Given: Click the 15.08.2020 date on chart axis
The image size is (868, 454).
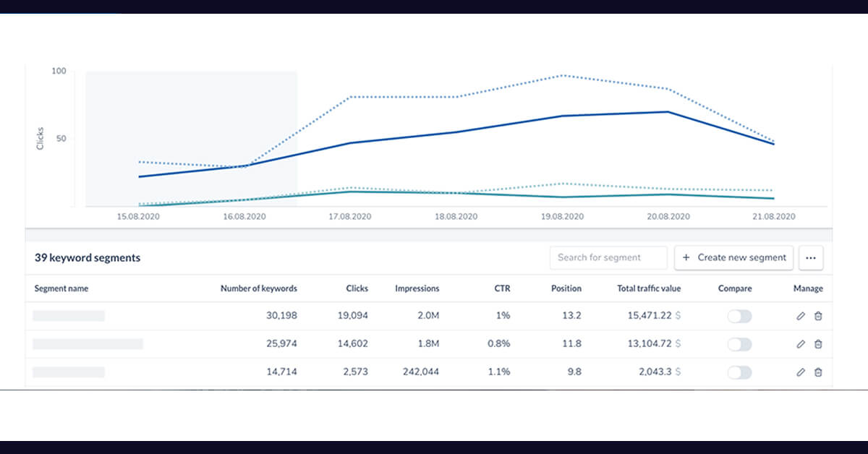Looking at the screenshot, I should (138, 216).
